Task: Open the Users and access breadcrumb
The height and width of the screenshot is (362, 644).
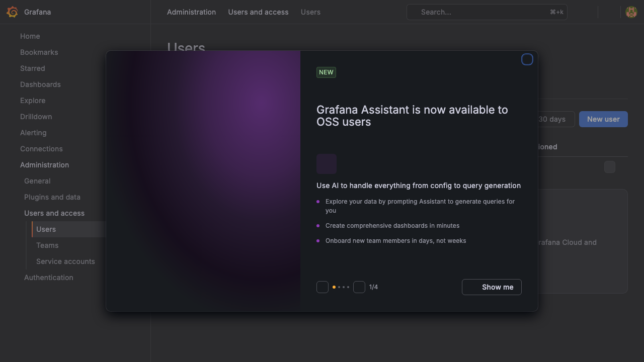Action: (258, 12)
